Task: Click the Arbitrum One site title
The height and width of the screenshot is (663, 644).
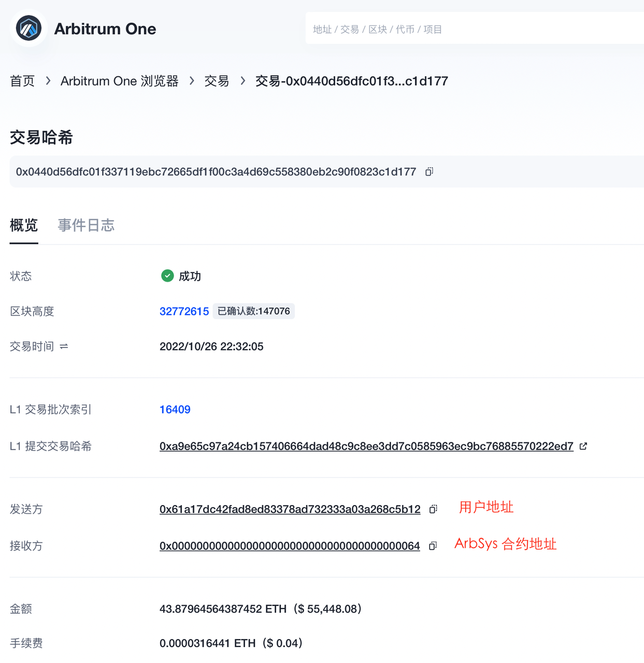Action: [105, 29]
